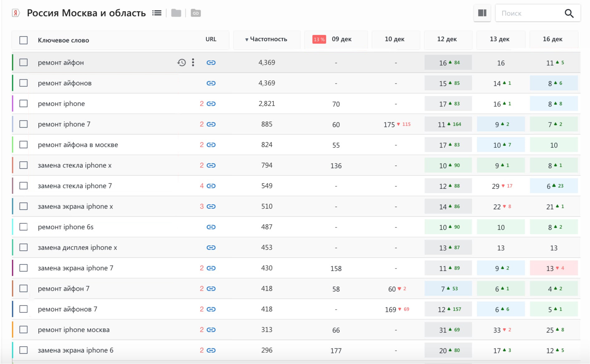Click the Yandex search engine icon
Image resolution: width=590 pixels, height=364 pixels.
click(16, 13)
